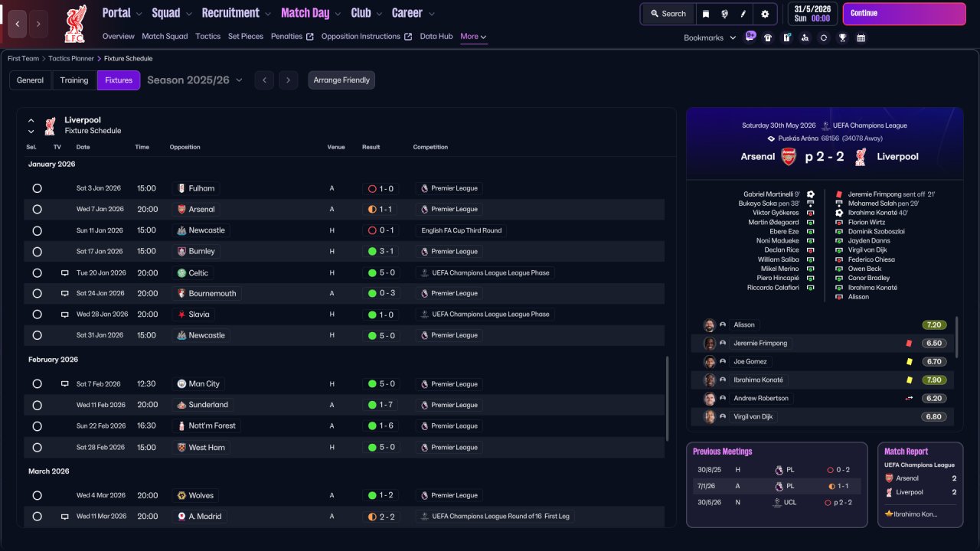
Task: Select the Fixtures tab
Action: (x=119, y=80)
